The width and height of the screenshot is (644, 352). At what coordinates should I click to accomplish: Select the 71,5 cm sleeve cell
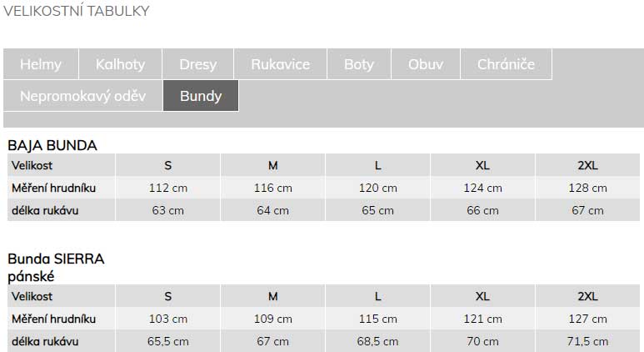point(587,341)
